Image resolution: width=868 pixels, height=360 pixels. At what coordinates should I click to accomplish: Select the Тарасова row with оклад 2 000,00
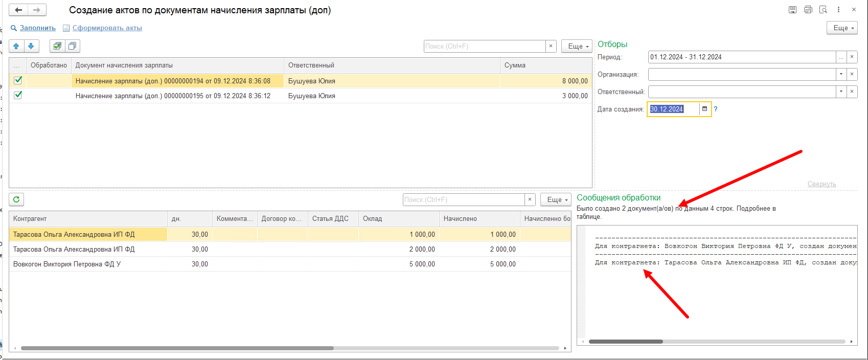point(290,249)
